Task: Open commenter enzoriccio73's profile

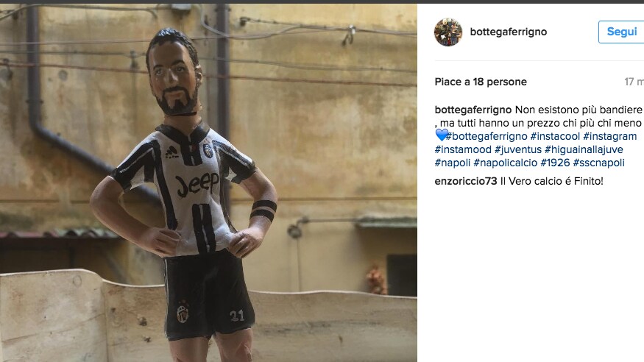Action: [x=466, y=181]
